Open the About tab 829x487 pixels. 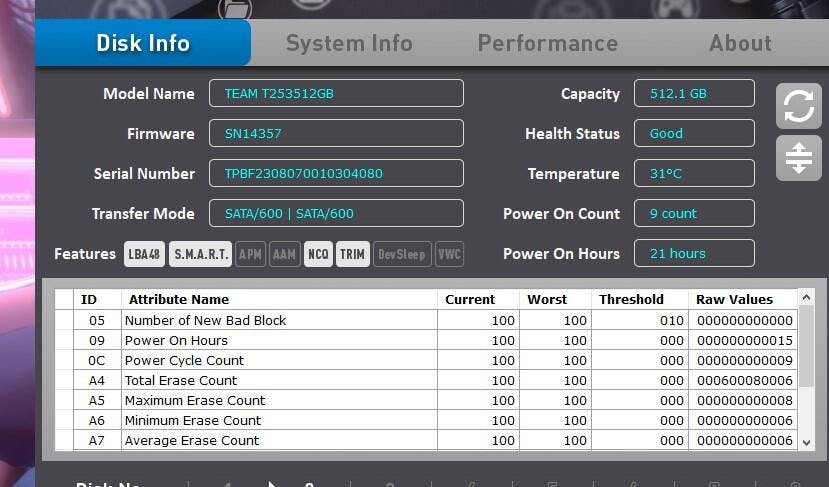[x=740, y=43]
